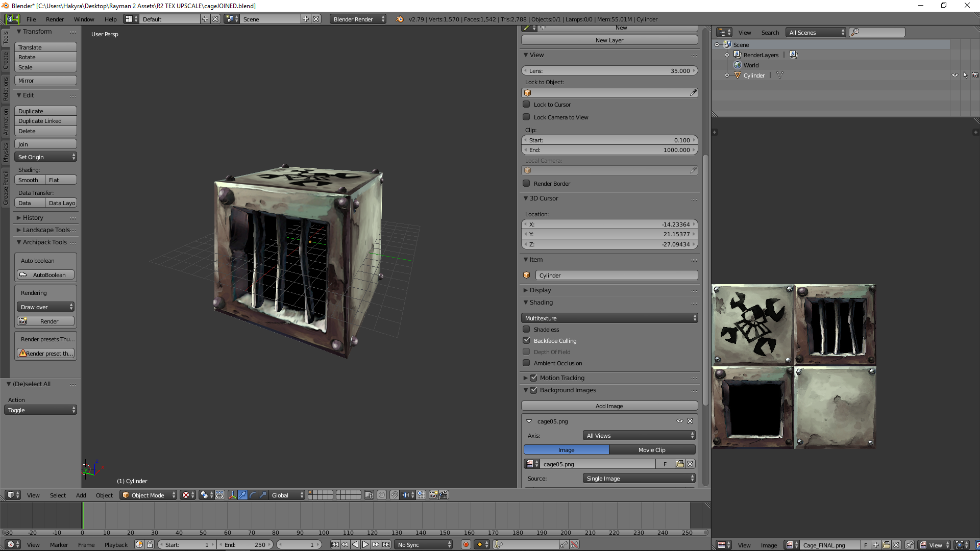980x551 pixels.
Task: Hide Cylinder via outliner eye icon
Action: point(954,75)
